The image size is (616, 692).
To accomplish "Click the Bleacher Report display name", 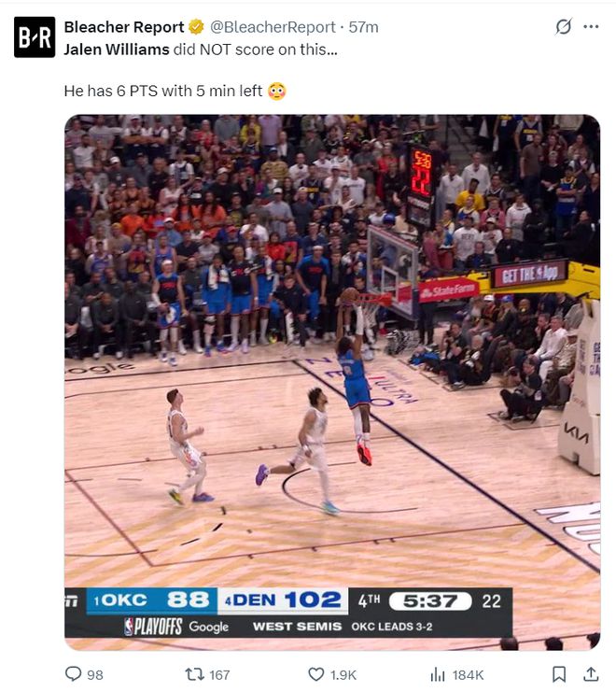I will [x=124, y=27].
